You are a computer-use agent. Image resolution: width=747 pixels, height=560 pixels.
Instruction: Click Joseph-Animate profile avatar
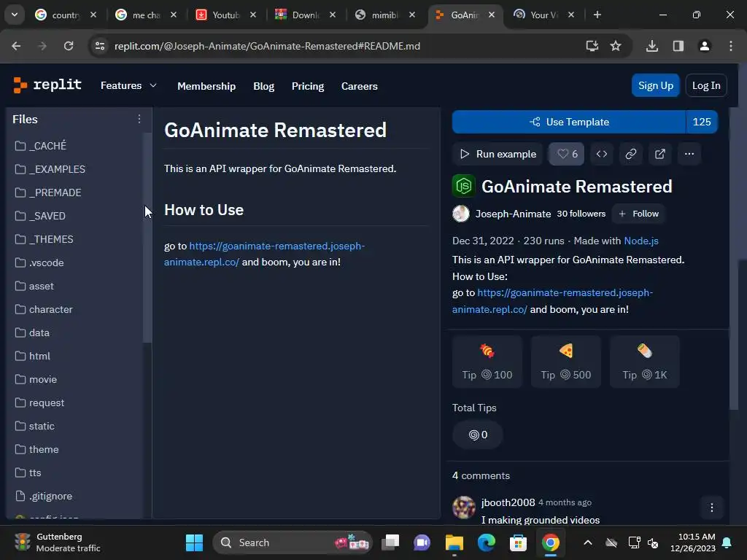click(x=461, y=214)
